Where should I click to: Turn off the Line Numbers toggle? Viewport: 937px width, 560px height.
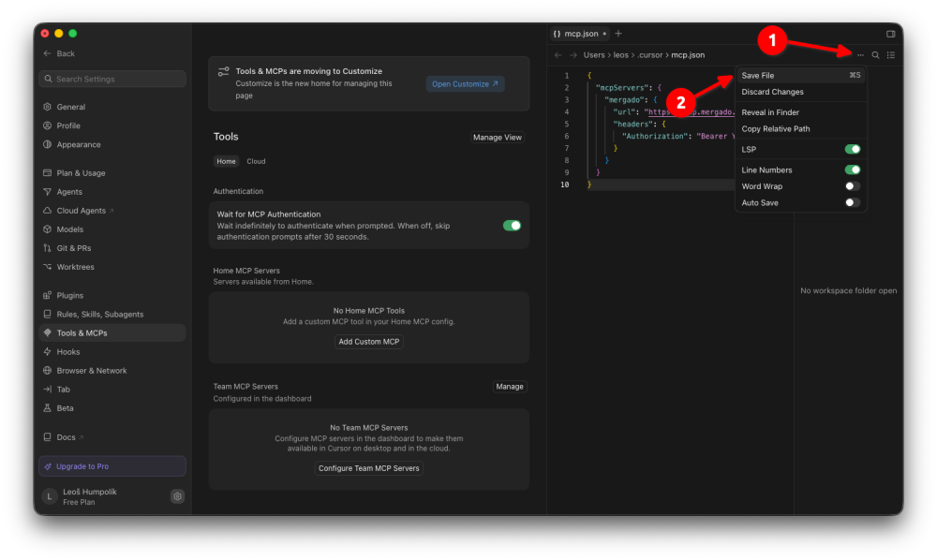(x=852, y=169)
